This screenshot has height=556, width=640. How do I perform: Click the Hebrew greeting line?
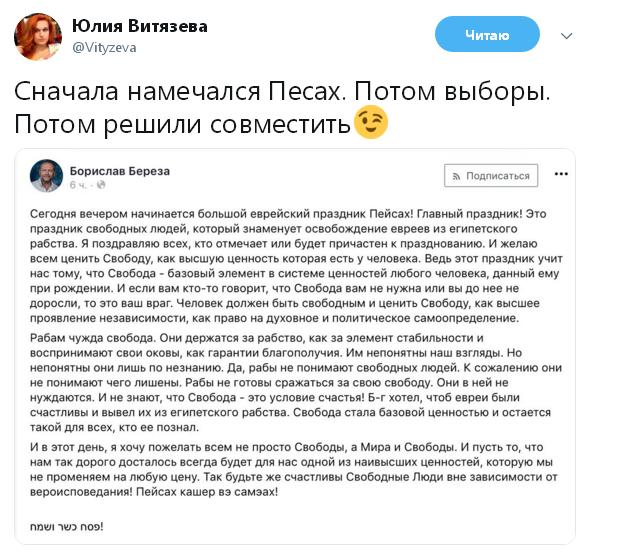coord(67,526)
